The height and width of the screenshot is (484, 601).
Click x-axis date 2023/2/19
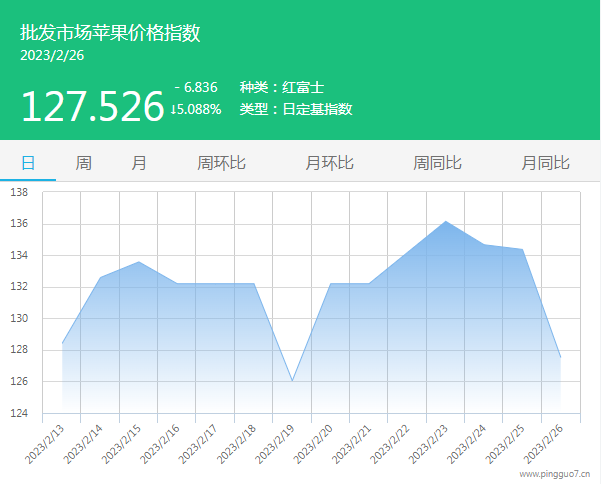pos(275,445)
